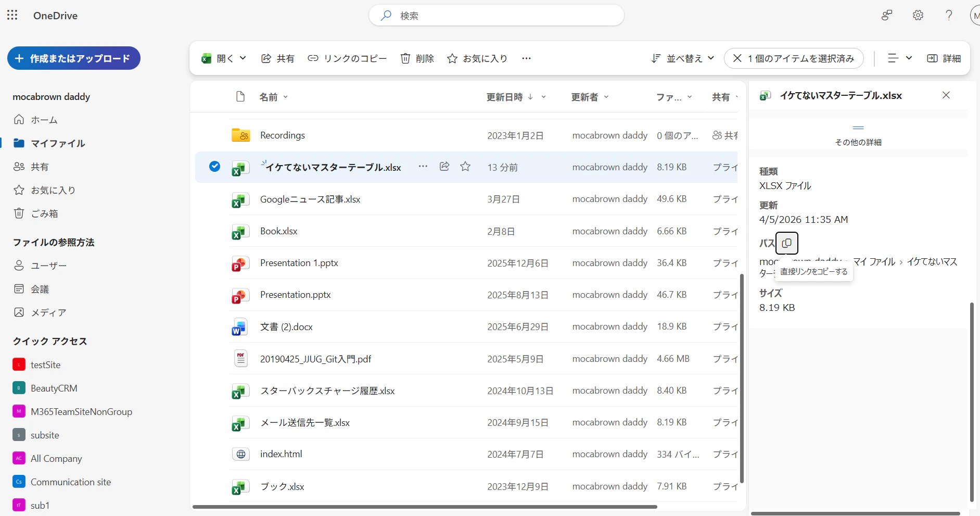
Task: Open more actions for イケてないマスターテーブル.xlsx row
Action: pyautogui.click(x=423, y=167)
